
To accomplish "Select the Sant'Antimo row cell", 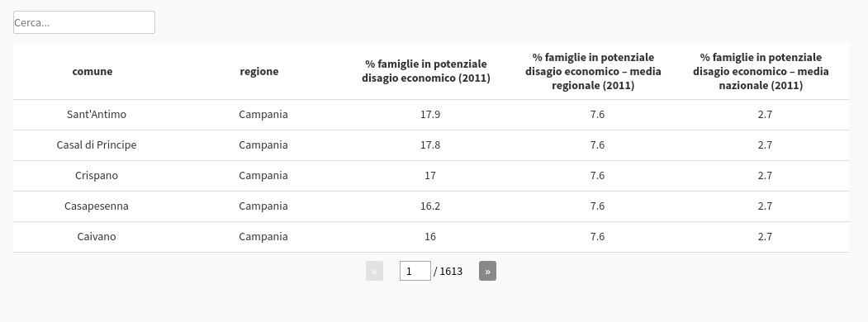I will [97, 115].
